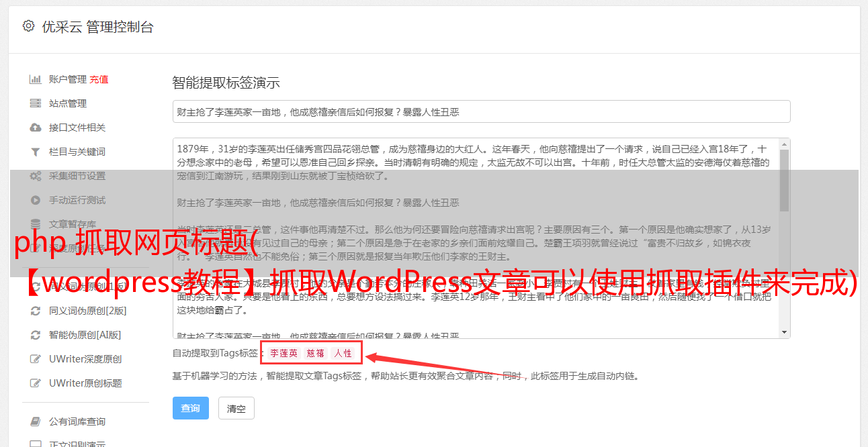Click the edit icon beside UWriter原创标题

coord(36,383)
